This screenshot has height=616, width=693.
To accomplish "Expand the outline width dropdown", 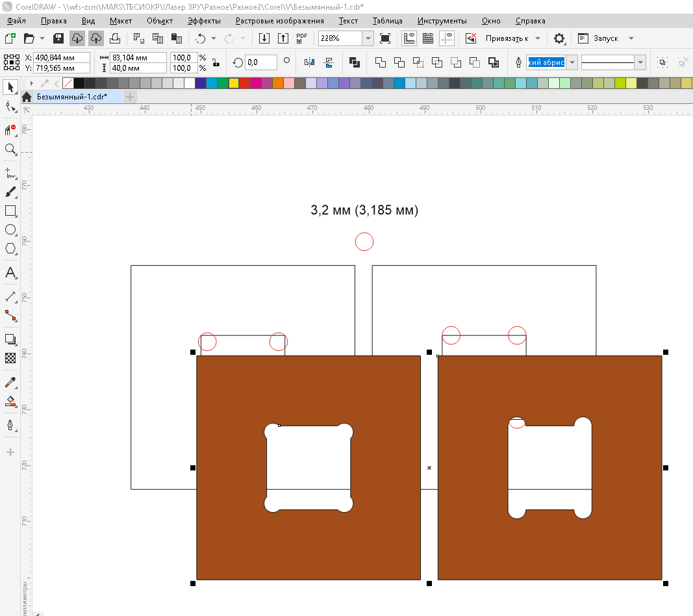I will [572, 62].
